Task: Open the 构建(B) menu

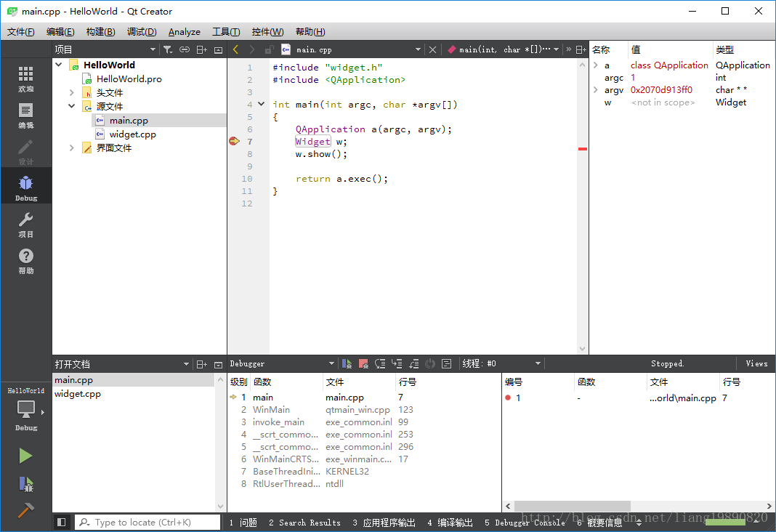Action: tap(100, 32)
